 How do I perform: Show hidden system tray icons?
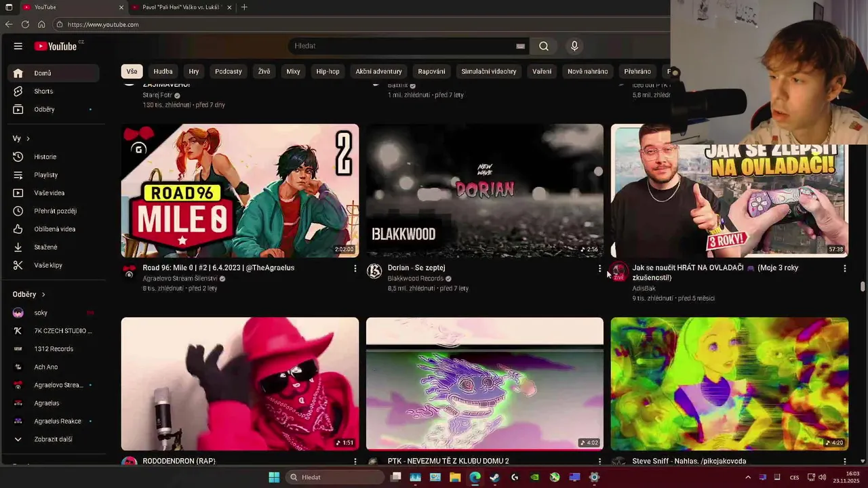[748, 477]
